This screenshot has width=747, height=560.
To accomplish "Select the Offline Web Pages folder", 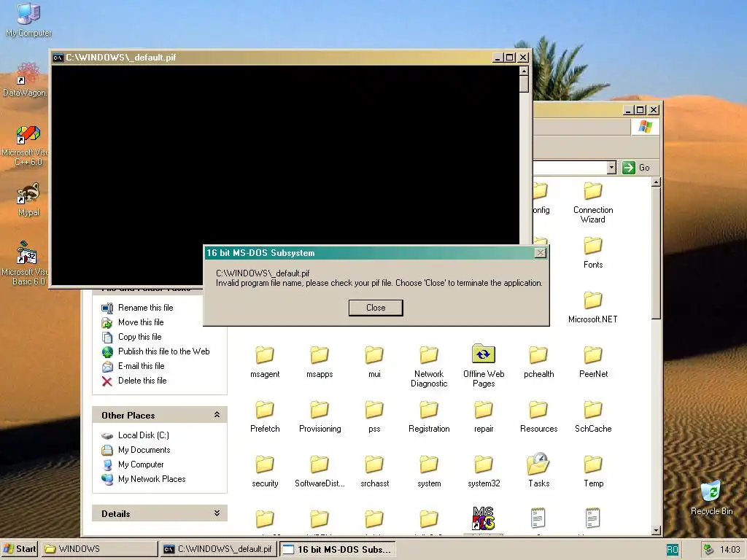I will click(484, 366).
